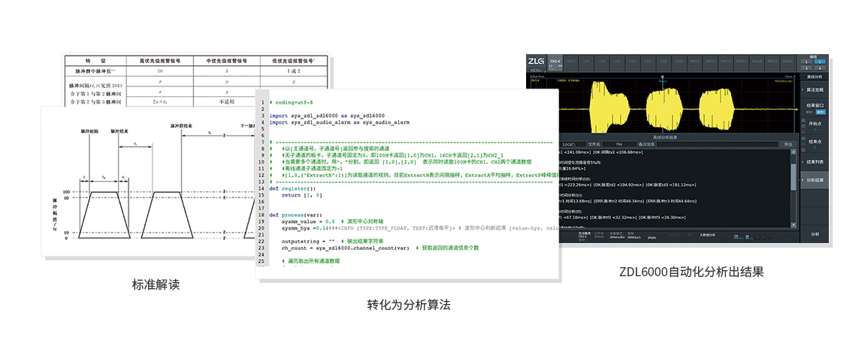The image size is (868, 352).
Task: Open the 算法加载 side menu item
Action: pyautogui.click(x=815, y=90)
